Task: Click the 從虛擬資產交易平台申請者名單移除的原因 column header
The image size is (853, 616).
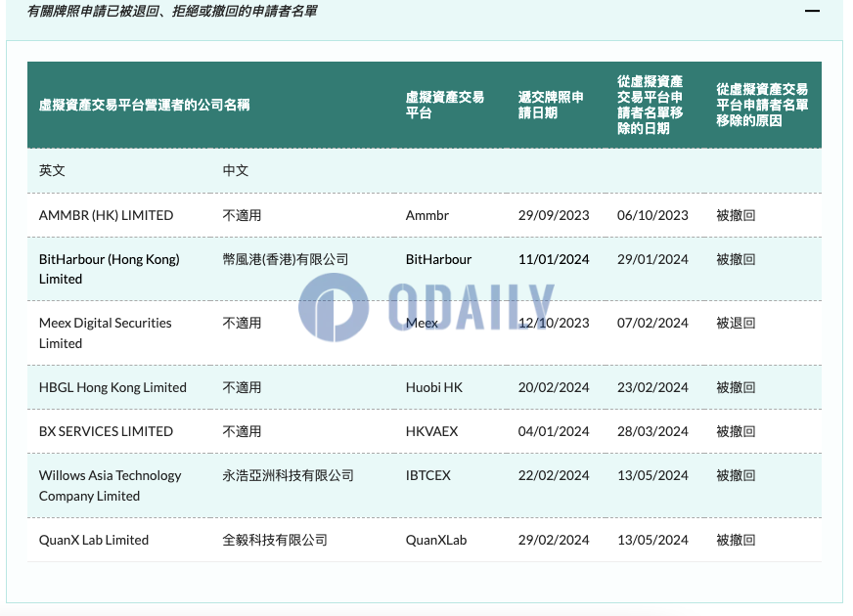Action: tap(762, 105)
